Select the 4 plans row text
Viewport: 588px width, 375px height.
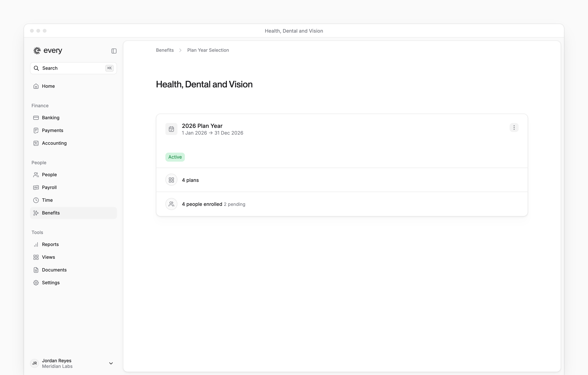tap(190, 180)
